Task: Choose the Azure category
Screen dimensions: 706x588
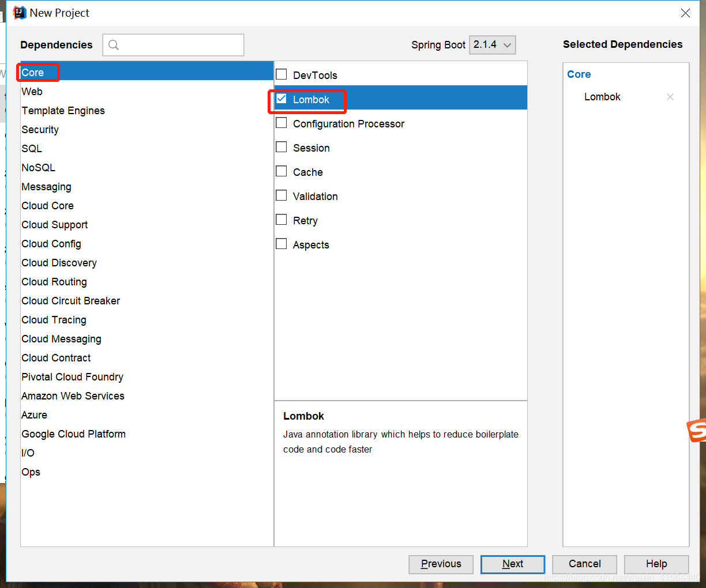Action: [x=147, y=415]
